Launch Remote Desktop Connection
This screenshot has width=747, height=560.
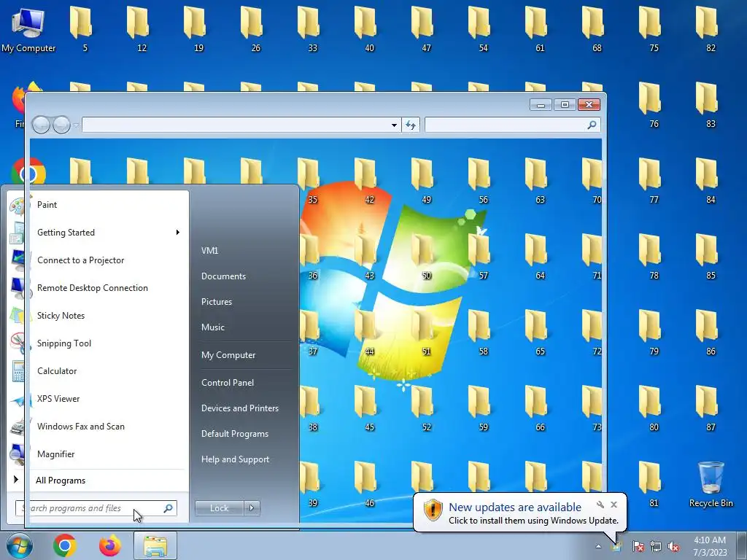click(98, 288)
